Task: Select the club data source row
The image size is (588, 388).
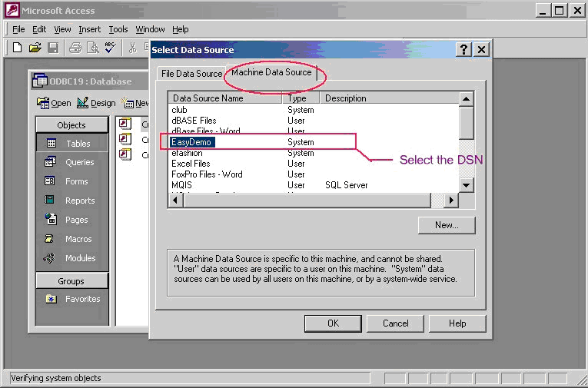Action: pos(314,110)
